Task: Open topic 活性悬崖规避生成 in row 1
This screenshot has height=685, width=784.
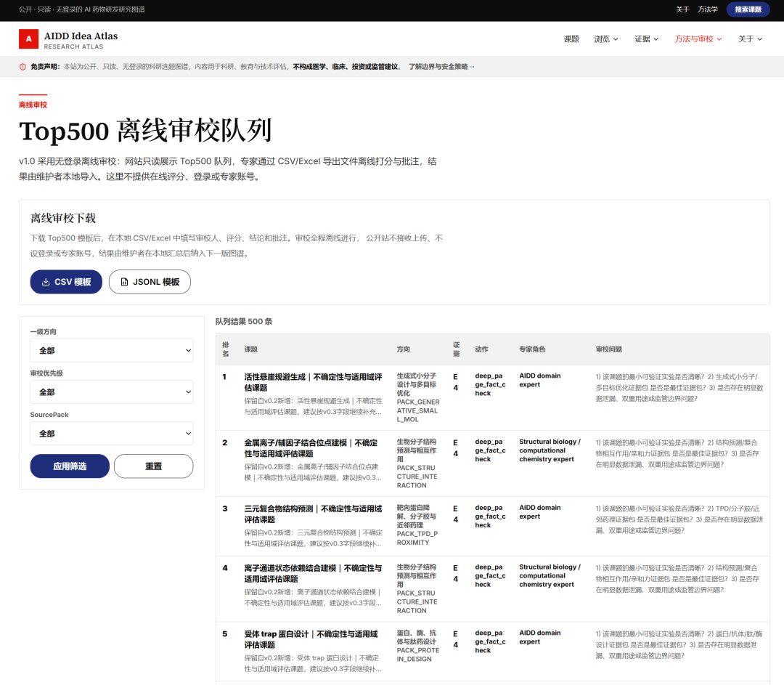Action: coord(313,382)
